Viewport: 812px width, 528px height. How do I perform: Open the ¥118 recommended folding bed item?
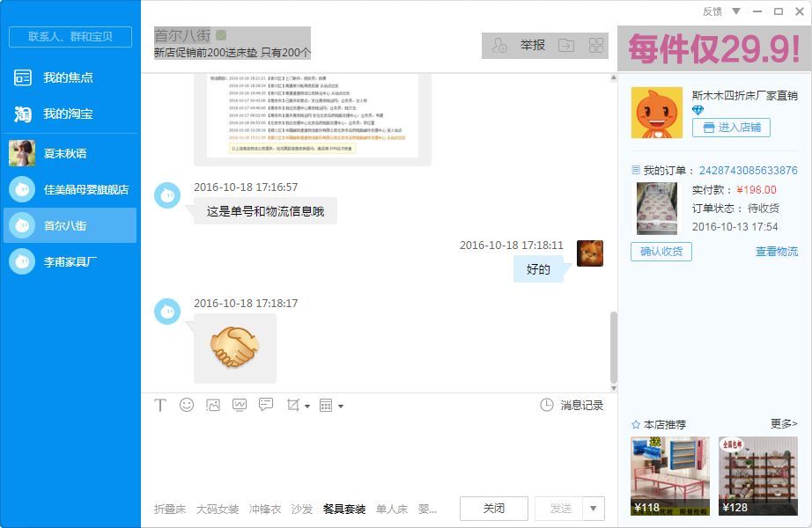[x=670, y=476]
